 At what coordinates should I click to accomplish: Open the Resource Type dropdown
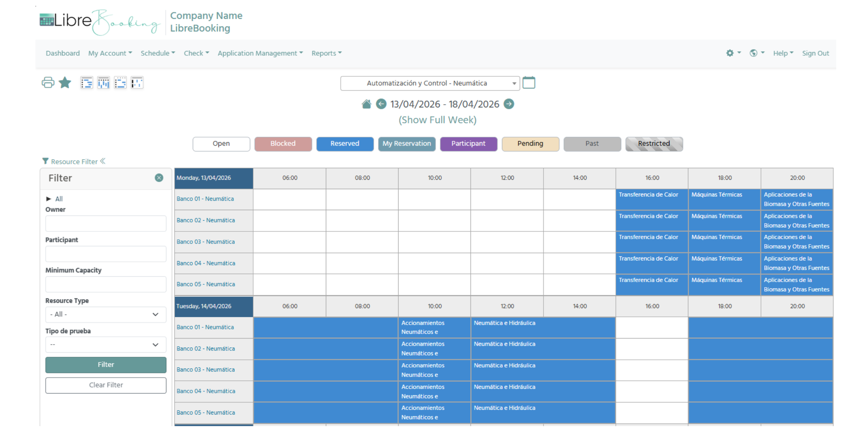pyautogui.click(x=105, y=314)
